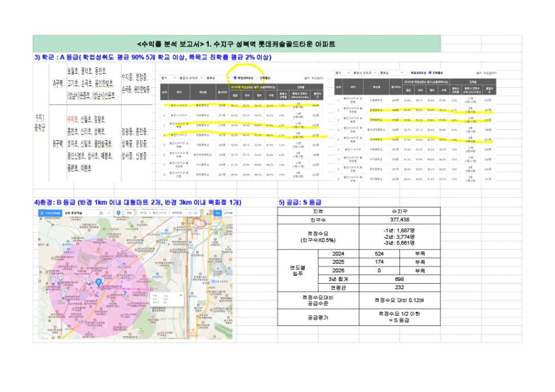Click the 부족 cell in the 2024 row
Image resolution: width=555 pixels, height=392 pixels.
(420, 254)
